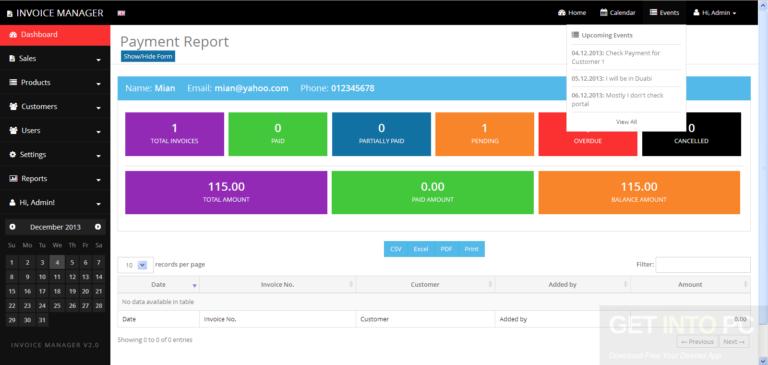Expand the Customers menu in sidebar

55,107
